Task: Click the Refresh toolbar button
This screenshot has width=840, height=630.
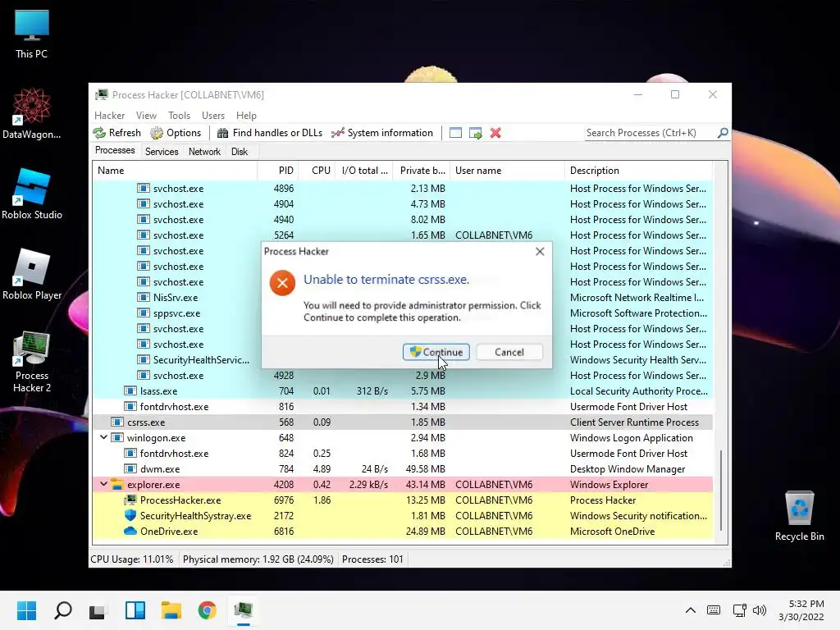Action: [x=117, y=133]
